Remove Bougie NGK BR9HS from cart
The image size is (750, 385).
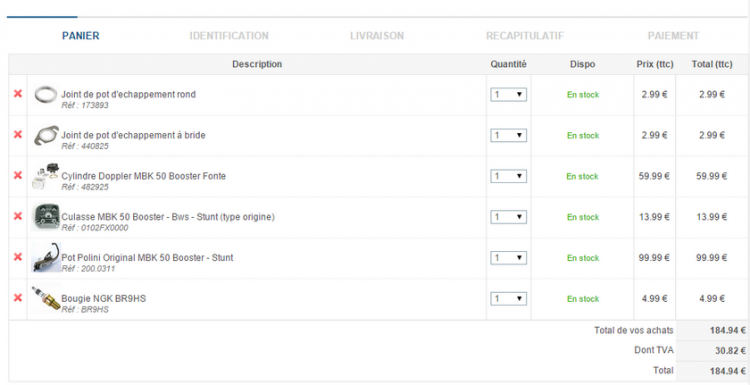click(x=18, y=298)
